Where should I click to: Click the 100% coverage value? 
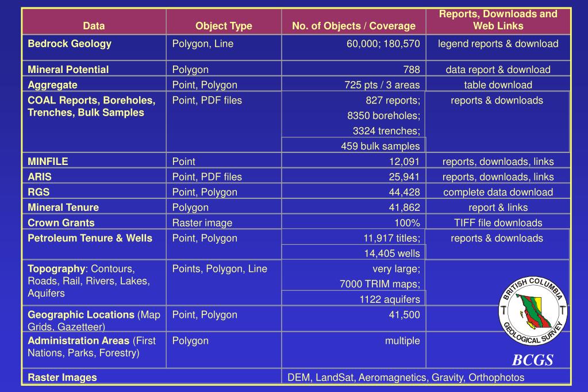tap(408, 223)
